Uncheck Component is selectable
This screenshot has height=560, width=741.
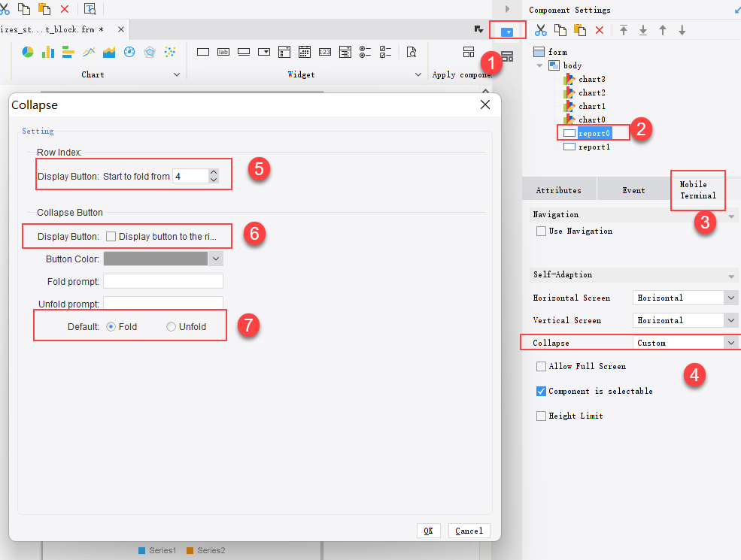pos(539,391)
